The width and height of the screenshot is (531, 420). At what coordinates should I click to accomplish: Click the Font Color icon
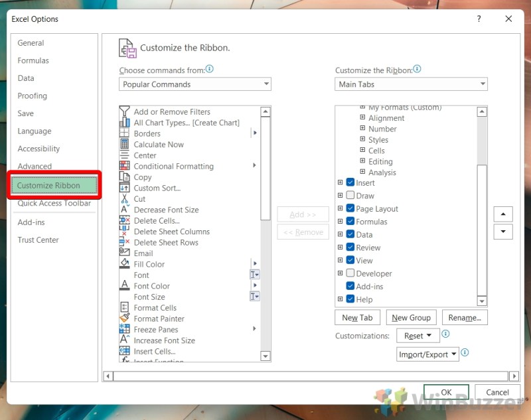pos(124,285)
